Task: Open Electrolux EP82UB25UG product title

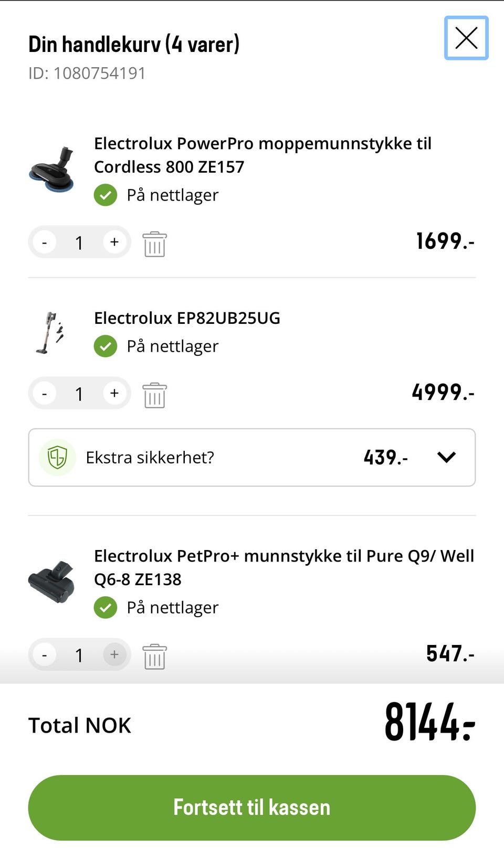Action: coord(187,318)
